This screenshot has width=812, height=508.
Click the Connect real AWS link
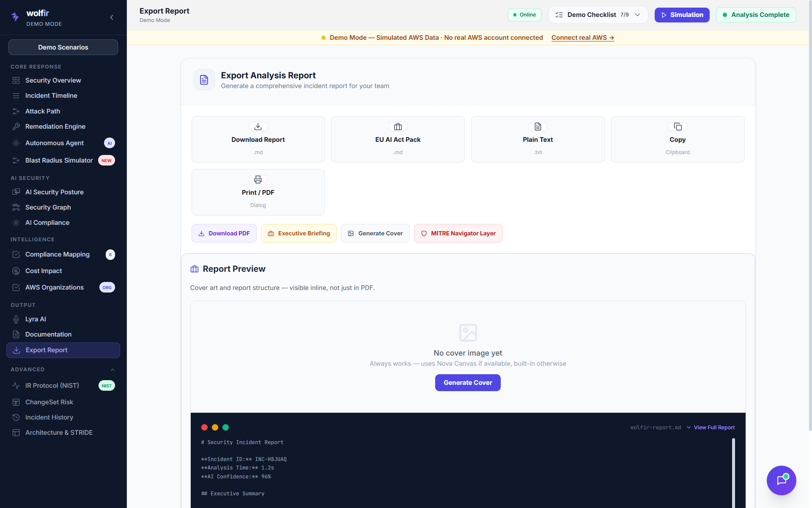point(582,38)
